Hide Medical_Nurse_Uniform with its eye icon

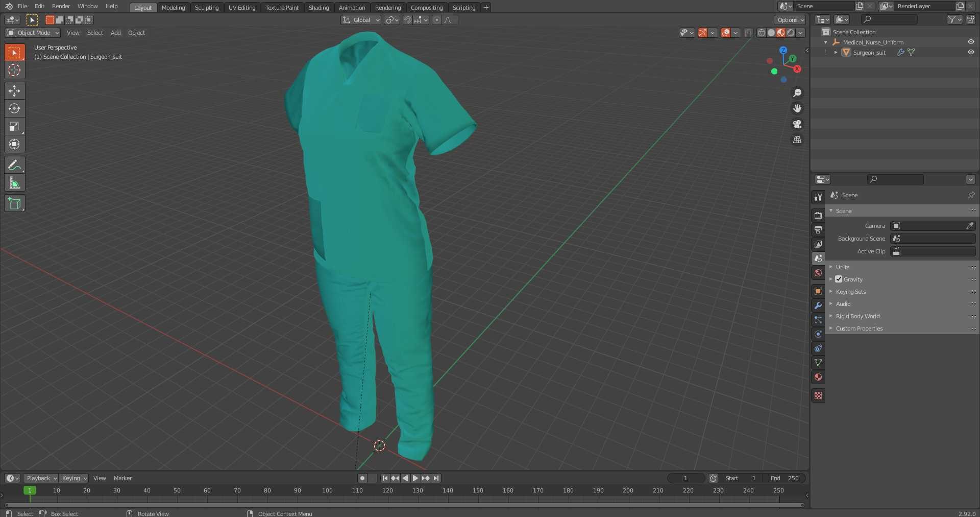pos(971,42)
